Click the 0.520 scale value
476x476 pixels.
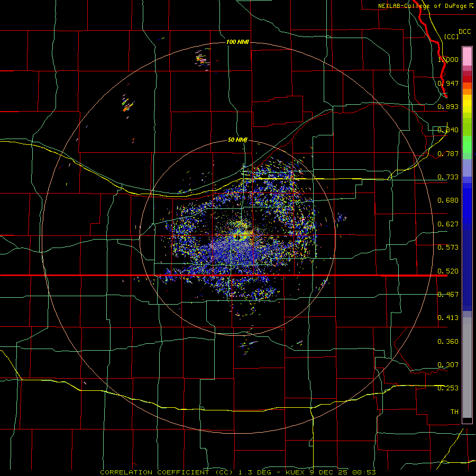(x=448, y=271)
